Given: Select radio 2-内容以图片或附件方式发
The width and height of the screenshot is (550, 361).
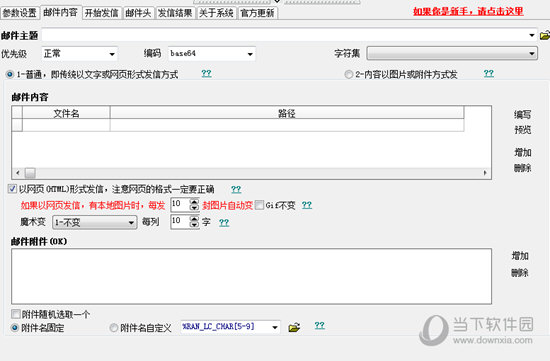Looking at the screenshot, I should (x=348, y=74).
